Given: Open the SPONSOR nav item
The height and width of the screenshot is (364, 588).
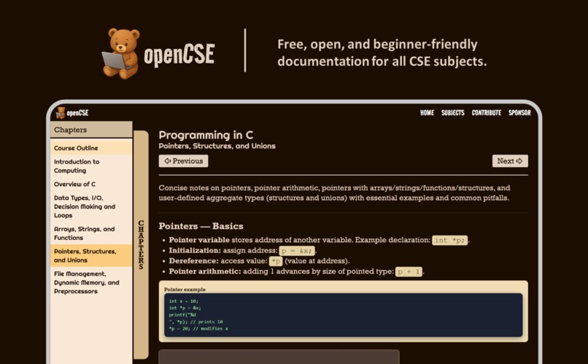Looking at the screenshot, I should [519, 112].
